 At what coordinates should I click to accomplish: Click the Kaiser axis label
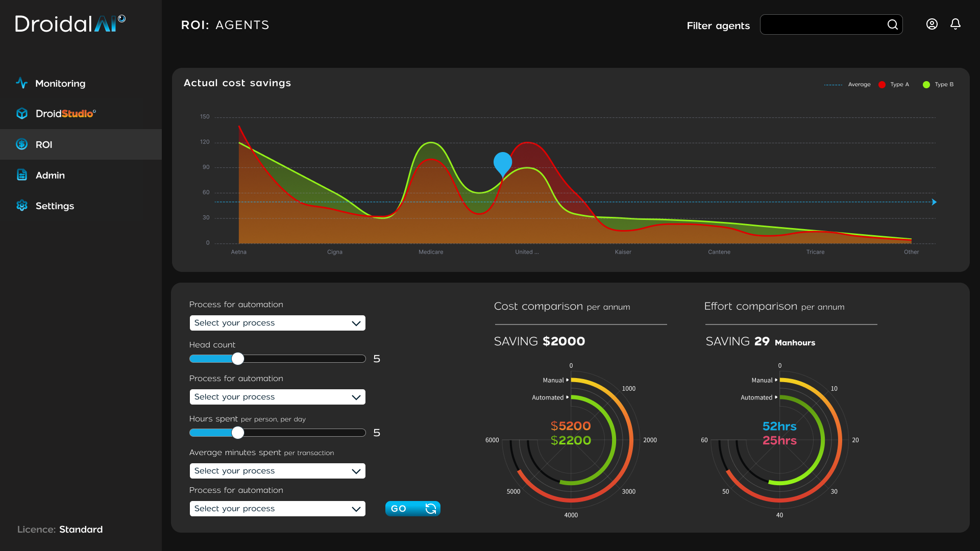[x=623, y=252]
